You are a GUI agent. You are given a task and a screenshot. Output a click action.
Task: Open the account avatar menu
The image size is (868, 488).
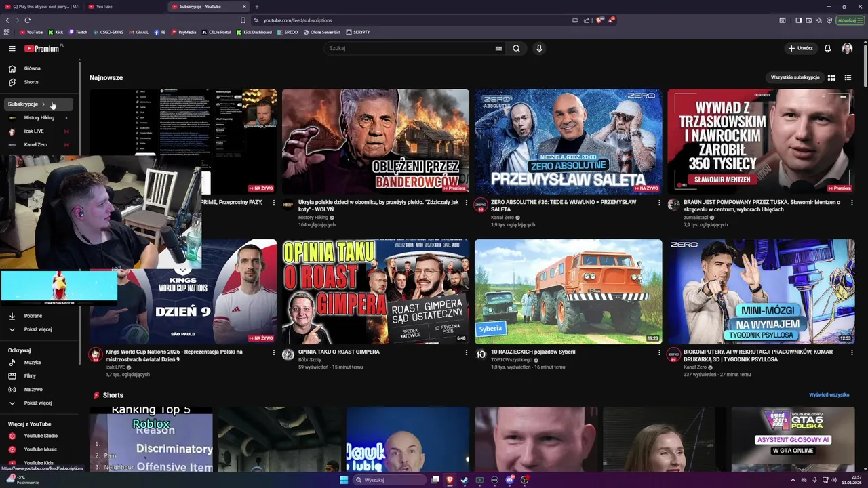pyautogui.click(x=847, y=49)
